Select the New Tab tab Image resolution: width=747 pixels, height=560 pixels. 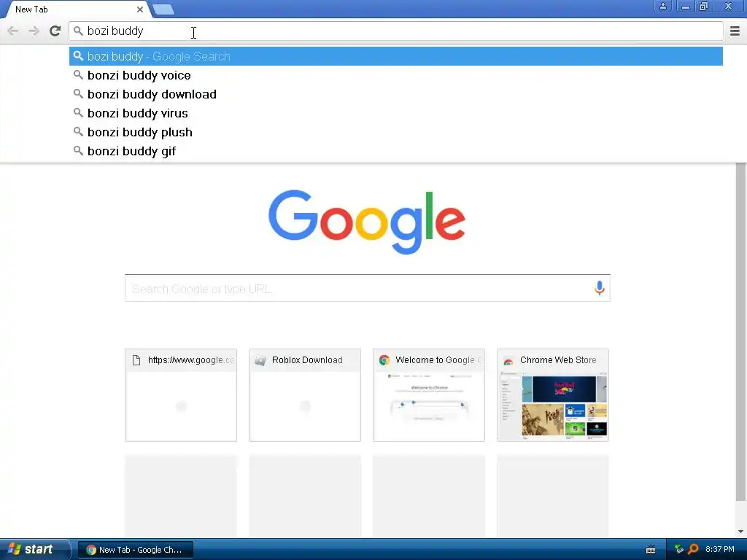(x=76, y=9)
